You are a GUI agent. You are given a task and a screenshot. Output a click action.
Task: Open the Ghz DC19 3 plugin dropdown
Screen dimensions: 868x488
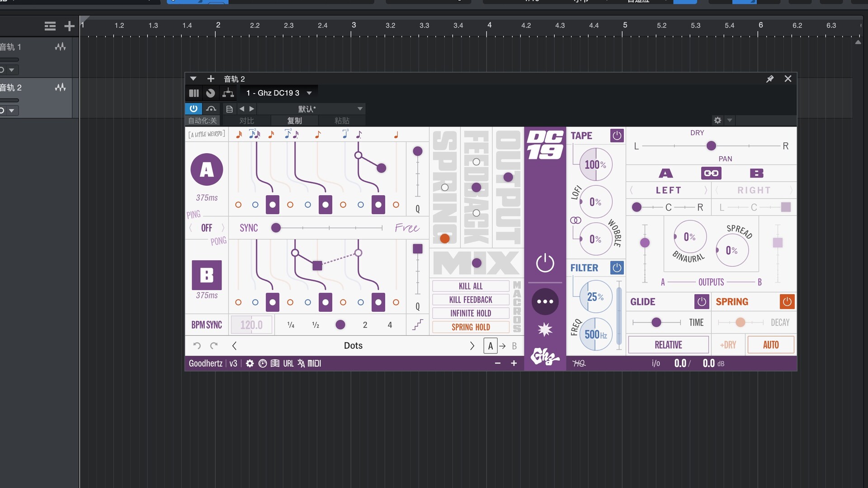[x=309, y=93]
